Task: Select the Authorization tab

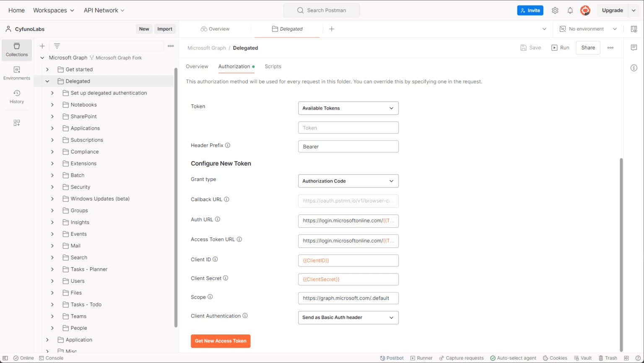Action: point(236,66)
